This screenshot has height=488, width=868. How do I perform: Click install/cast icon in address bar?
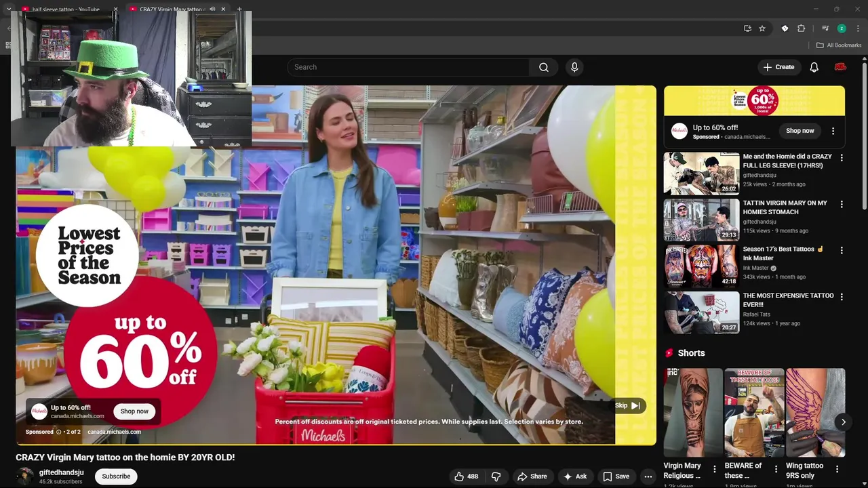pyautogui.click(x=747, y=28)
